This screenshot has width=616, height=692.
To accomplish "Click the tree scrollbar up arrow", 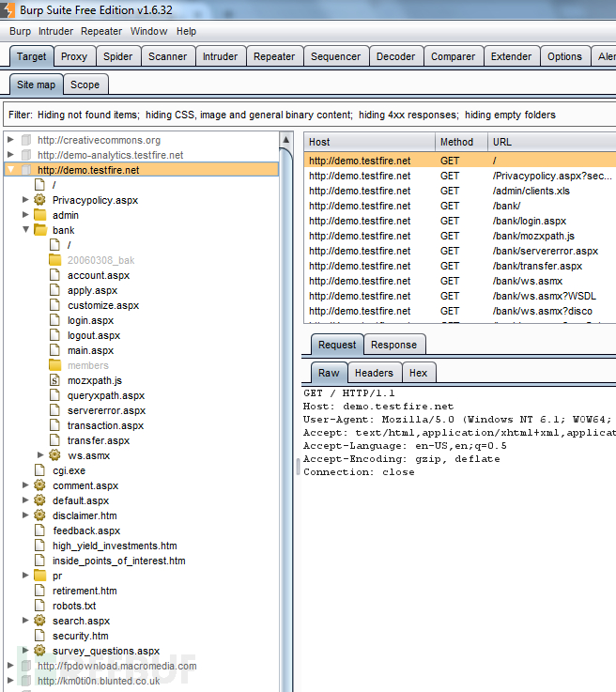I will click(x=286, y=140).
